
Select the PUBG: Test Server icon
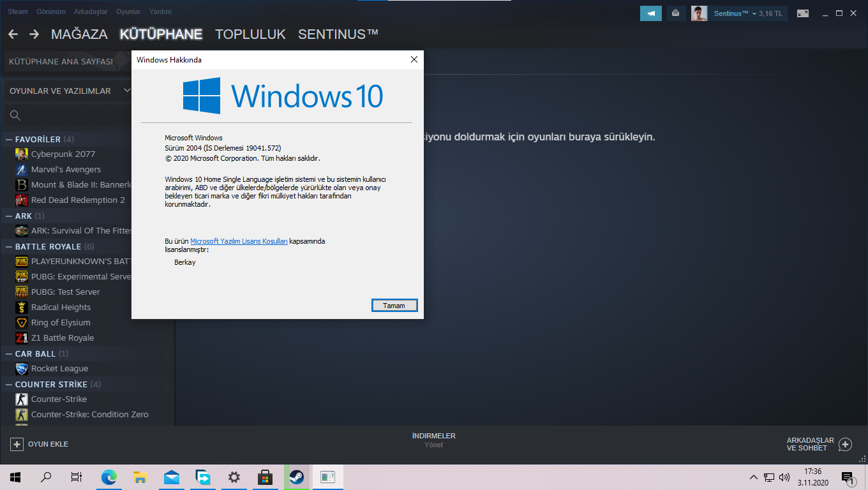(22, 292)
